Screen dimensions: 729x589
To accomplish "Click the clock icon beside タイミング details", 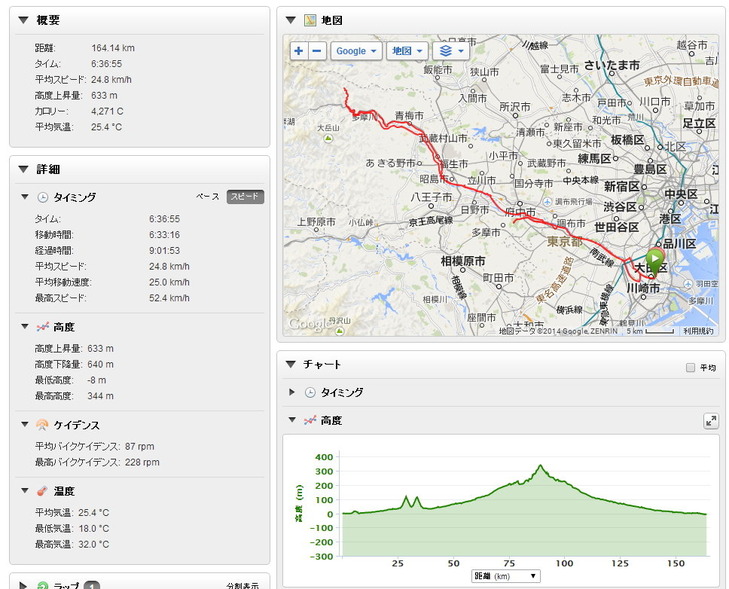I will [x=42, y=197].
